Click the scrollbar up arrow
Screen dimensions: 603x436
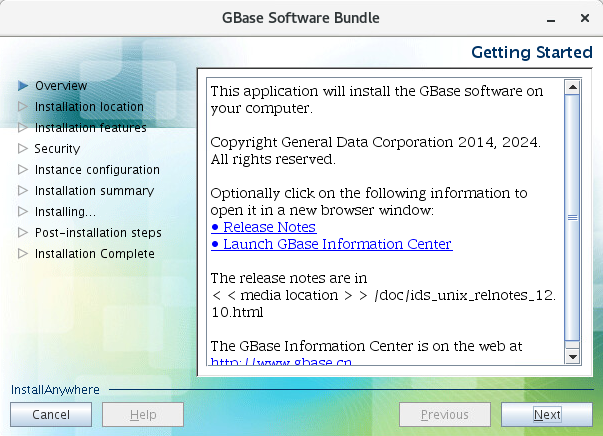[x=573, y=87]
